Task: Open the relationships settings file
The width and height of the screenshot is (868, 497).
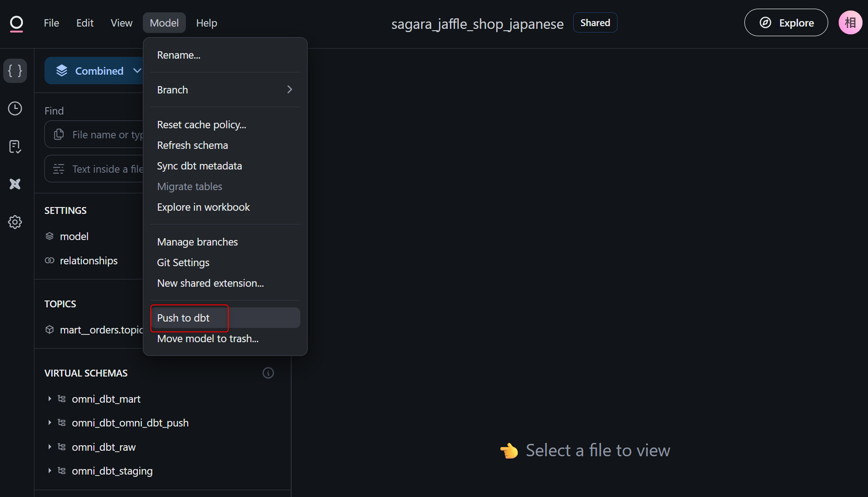Action: click(89, 261)
